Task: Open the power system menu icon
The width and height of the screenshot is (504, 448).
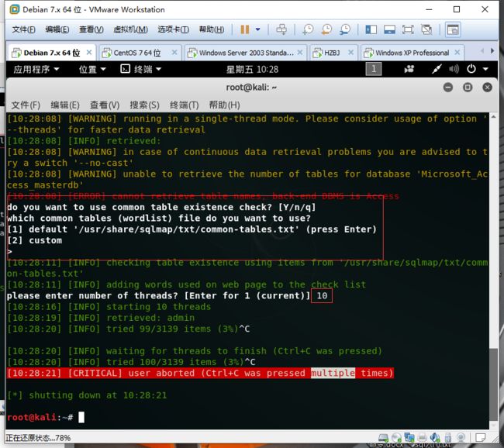Action: click(x=471, y=69)
